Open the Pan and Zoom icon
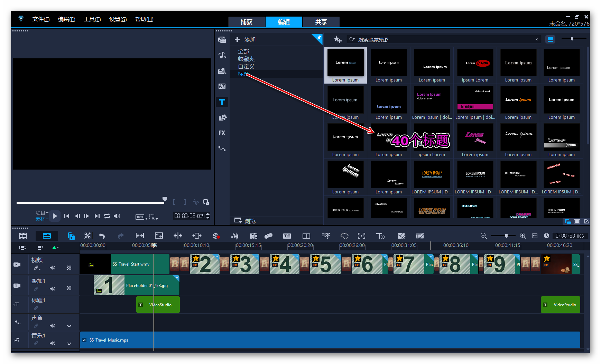Screen dimensions: 601x364 (x=361, y=236)
